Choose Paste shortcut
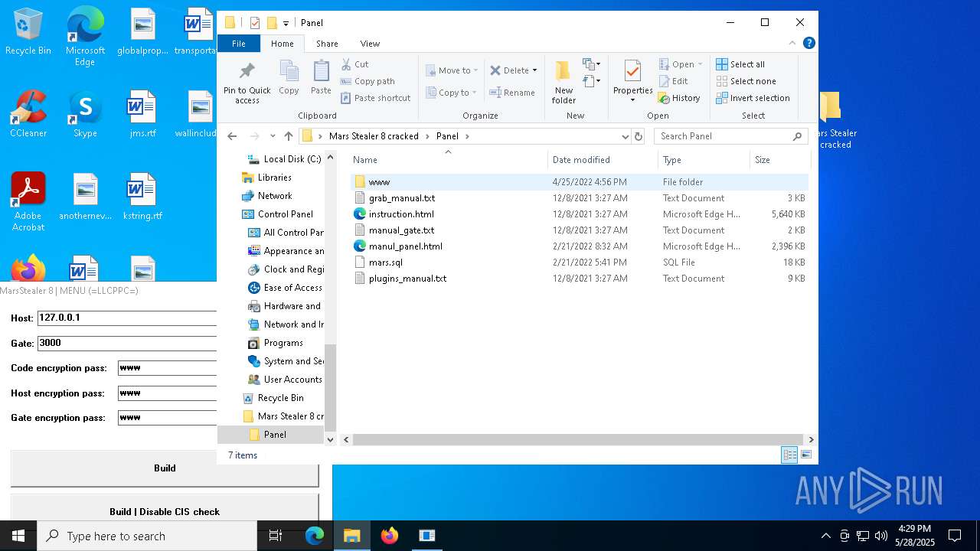Screen dimensions: 980x551 click(375, 98)
